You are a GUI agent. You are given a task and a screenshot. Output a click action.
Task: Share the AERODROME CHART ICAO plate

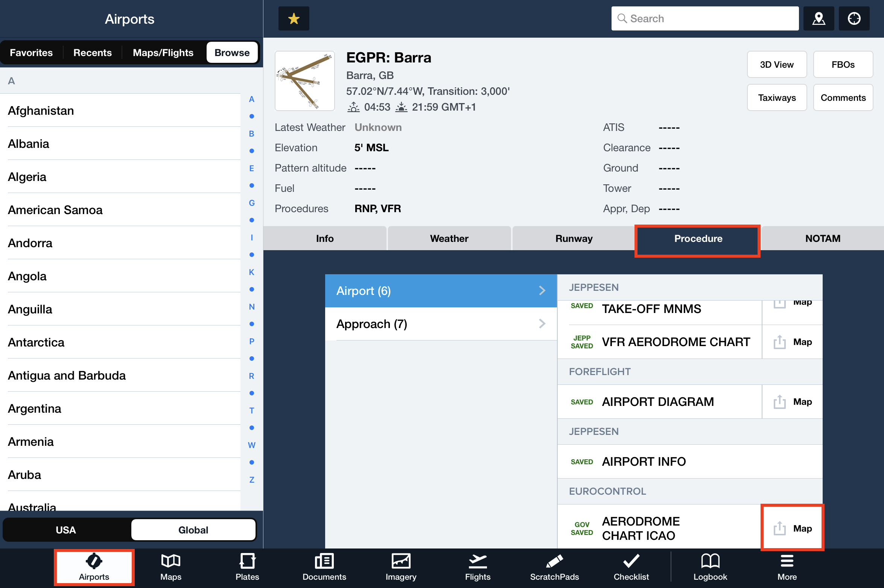click(779, 528)
